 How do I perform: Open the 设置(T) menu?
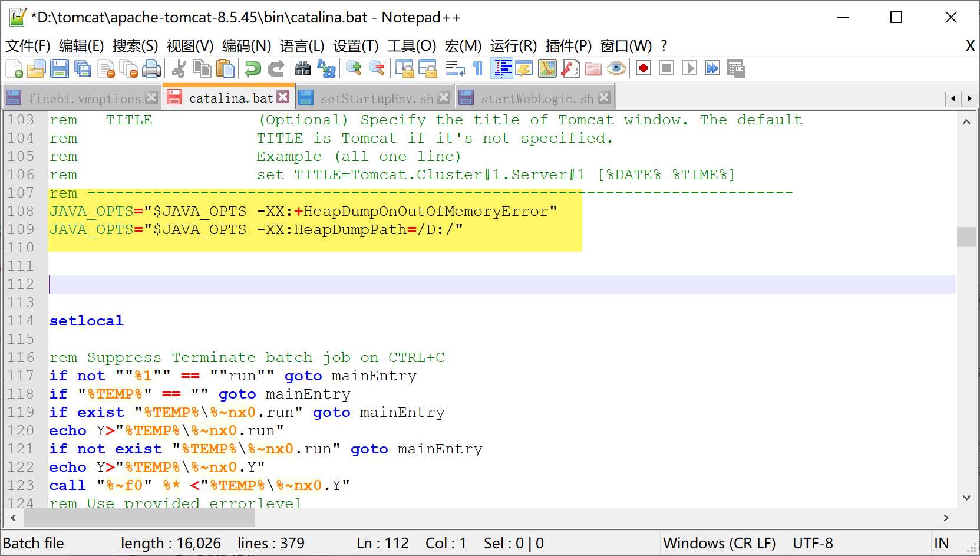(356, 46)
